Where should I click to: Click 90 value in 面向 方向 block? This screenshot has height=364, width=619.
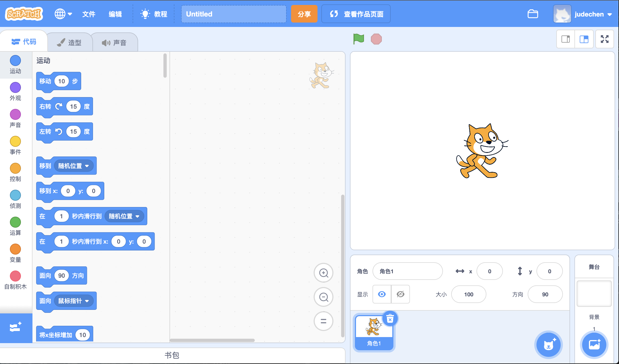coord(62,276)
